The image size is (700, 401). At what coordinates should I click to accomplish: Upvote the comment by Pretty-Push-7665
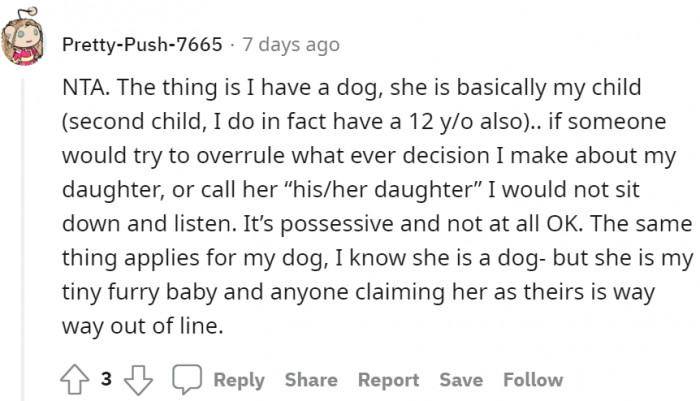pyautogui.click(x=75, y=380)
